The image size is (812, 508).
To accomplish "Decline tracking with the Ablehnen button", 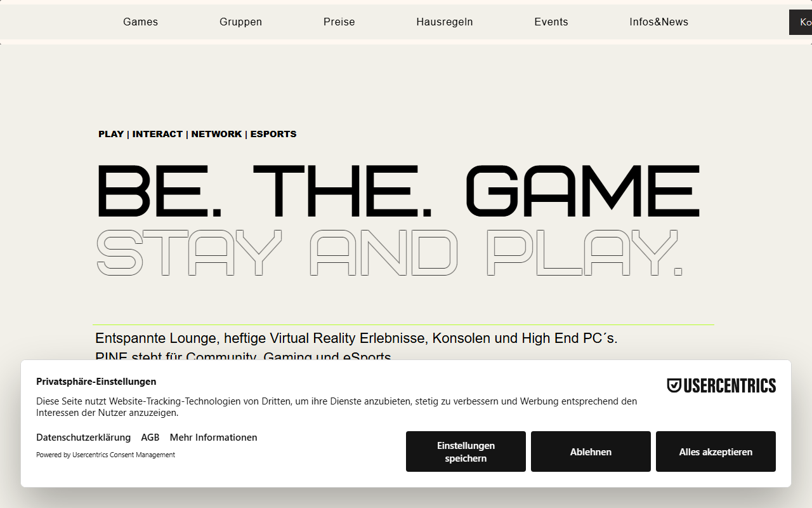I will click(x=591, y=451).
